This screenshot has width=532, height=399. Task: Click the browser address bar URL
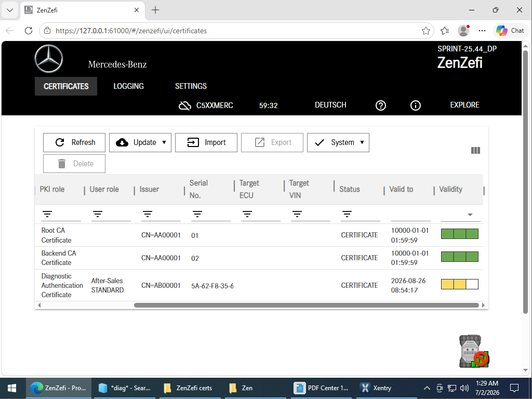click(x=131, y=31)
